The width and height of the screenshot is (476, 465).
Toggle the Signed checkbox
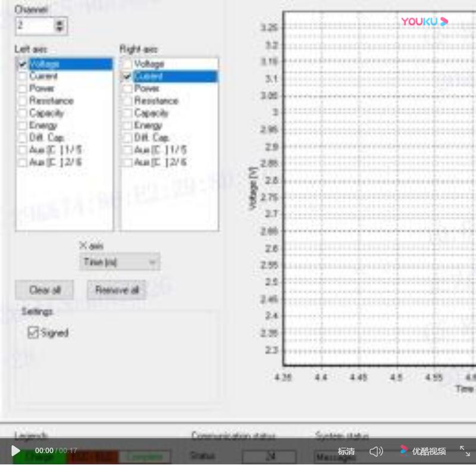33,333
